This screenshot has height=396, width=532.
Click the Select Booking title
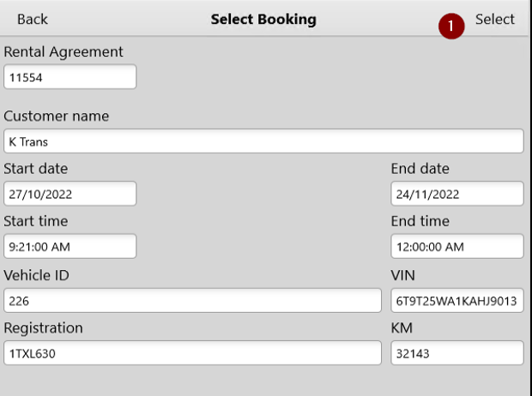[x=263, y=20]
